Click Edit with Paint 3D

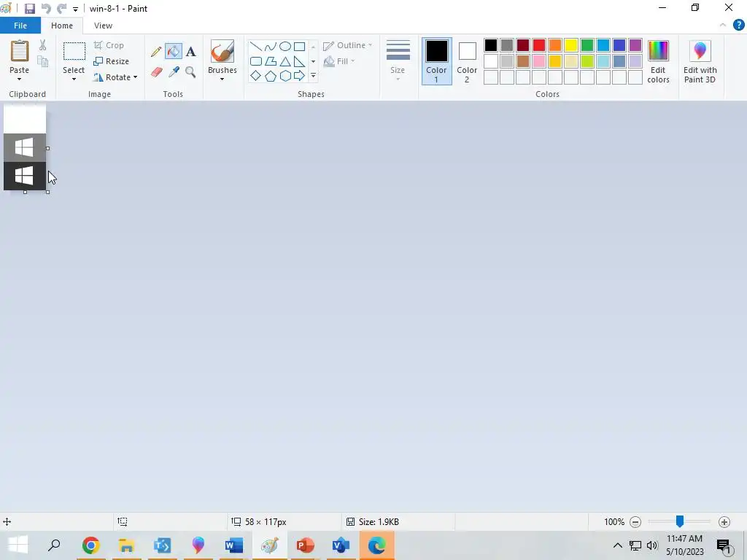pos(700,62)
